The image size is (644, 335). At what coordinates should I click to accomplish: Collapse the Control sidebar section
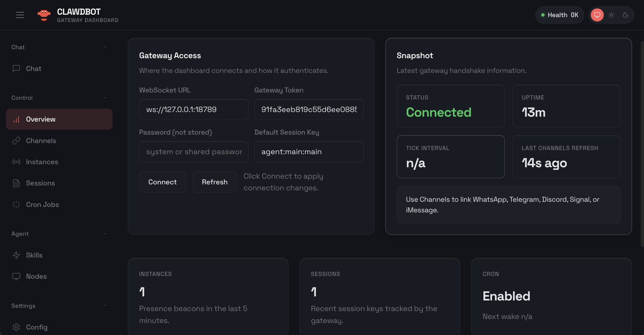tap(105, 98)
